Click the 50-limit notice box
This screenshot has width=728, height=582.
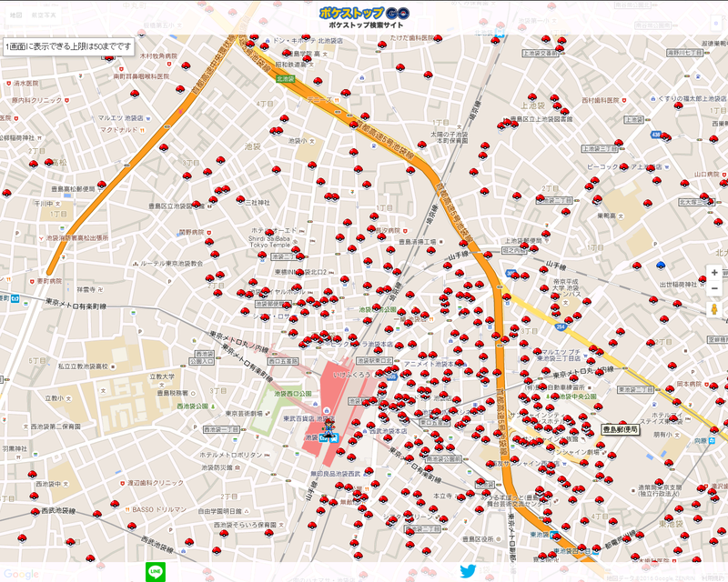(x=69, y=46)
